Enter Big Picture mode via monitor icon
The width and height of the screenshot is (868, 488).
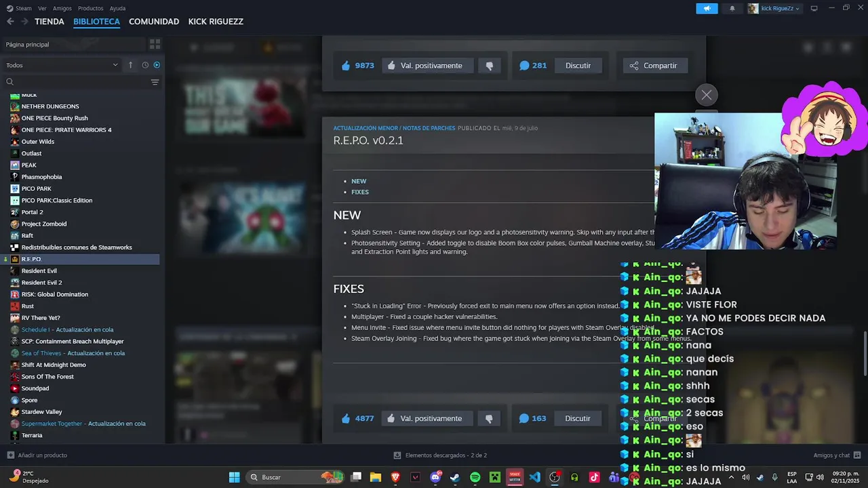[814, 8]
